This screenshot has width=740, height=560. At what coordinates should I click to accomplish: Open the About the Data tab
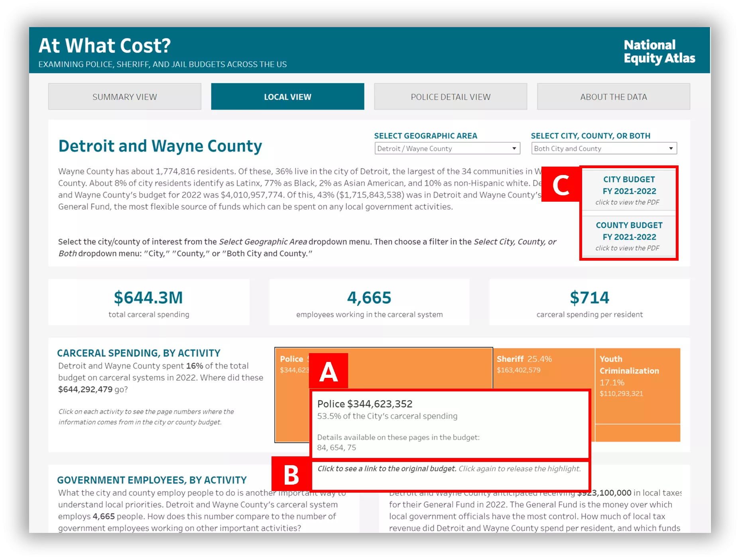point(613,97)
